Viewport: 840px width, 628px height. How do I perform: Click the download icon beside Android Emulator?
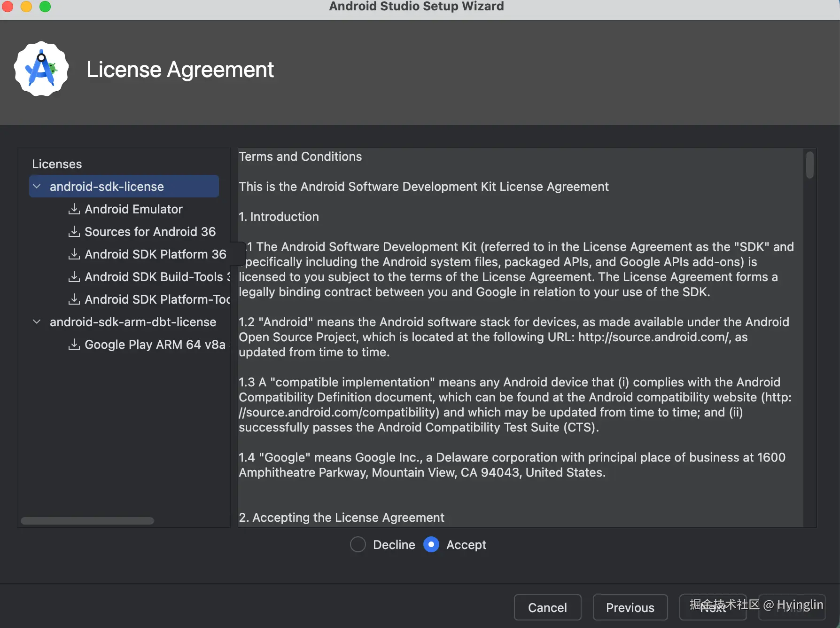74,209
